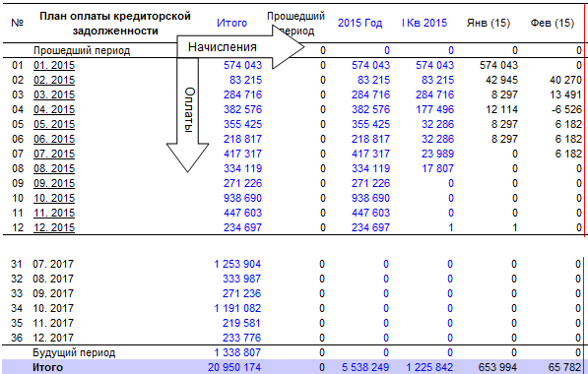Open the 05. 2015 period link

54,124
